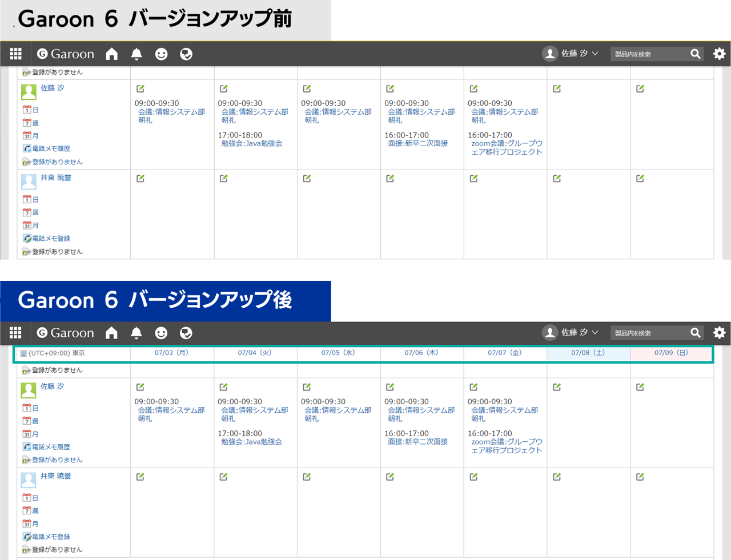Open the zoom会議 appointment in the after-upgrade panel
This screenshot has width=731, height=560.
pos(507,446)
